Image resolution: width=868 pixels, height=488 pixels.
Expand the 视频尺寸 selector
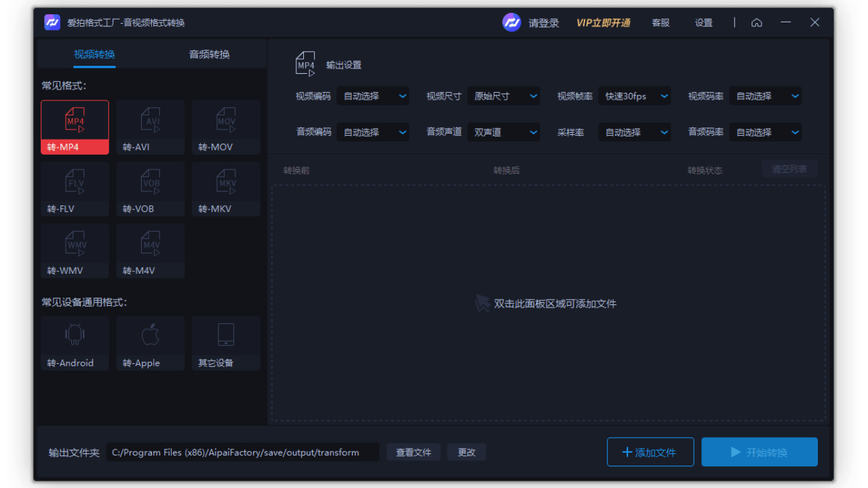point(504,96)
